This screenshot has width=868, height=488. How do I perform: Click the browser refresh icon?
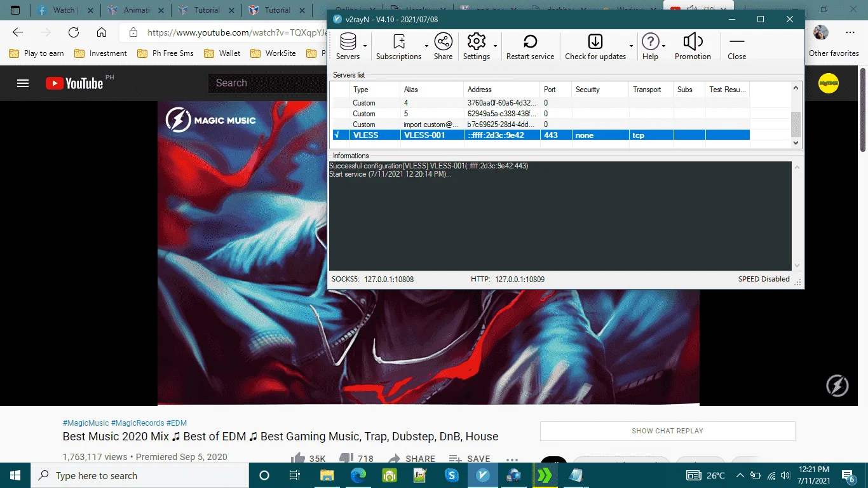tap(74, 32)
